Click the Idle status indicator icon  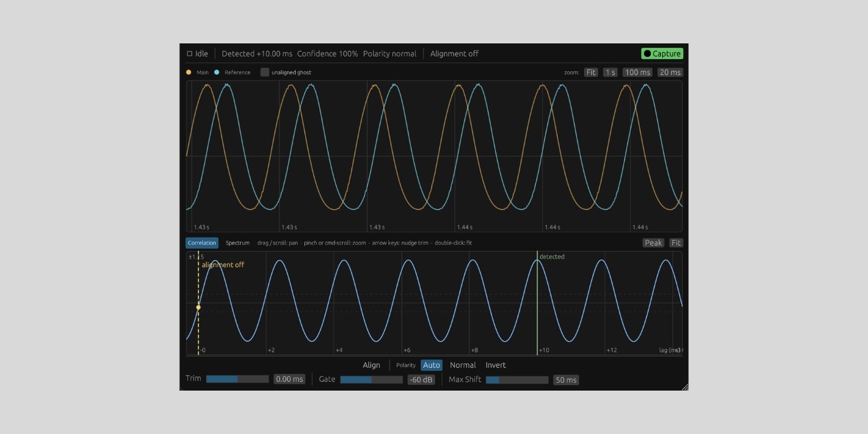click(190, 53)
